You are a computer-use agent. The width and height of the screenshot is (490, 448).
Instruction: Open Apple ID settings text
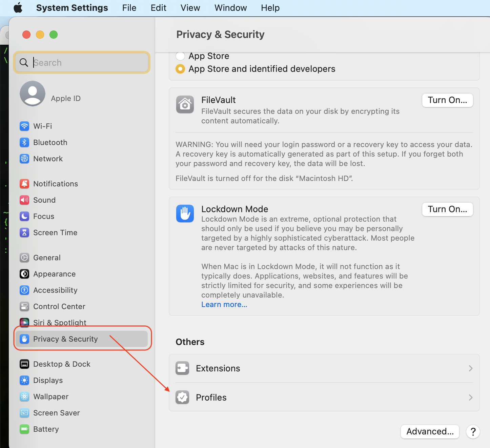tap(66, 98)
